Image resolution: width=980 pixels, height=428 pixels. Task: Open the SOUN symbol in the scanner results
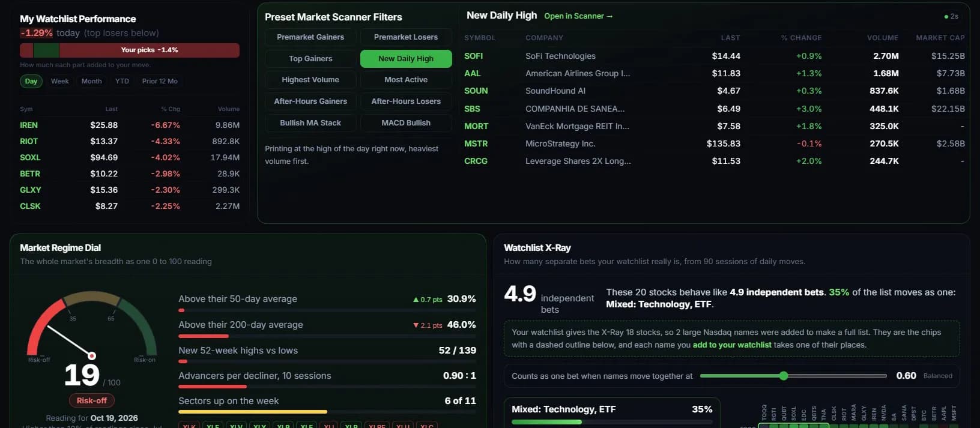point(476,91)
